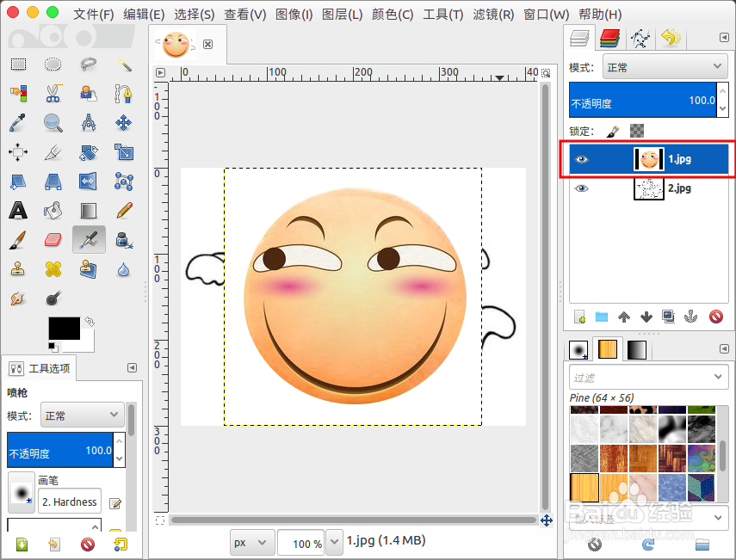This screenshot has height=560, width=736.
Task: Open the 文件(F) menu
Action: (94, 15)
